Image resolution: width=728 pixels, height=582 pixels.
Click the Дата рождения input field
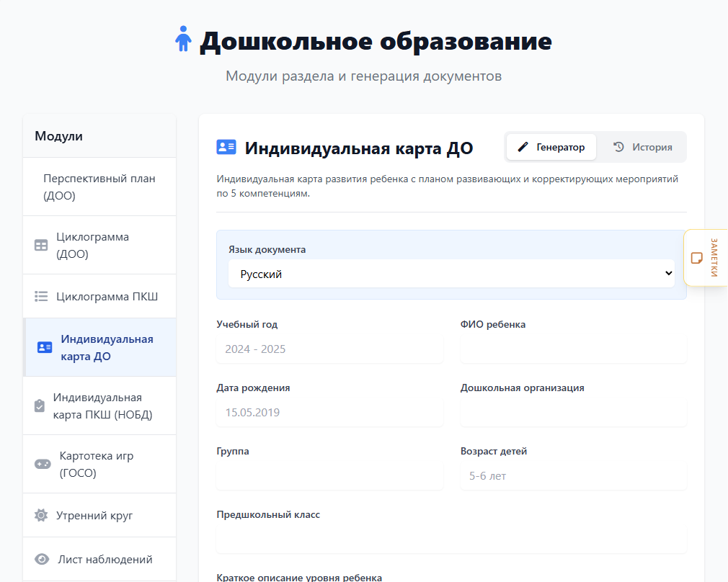(329, 413)
